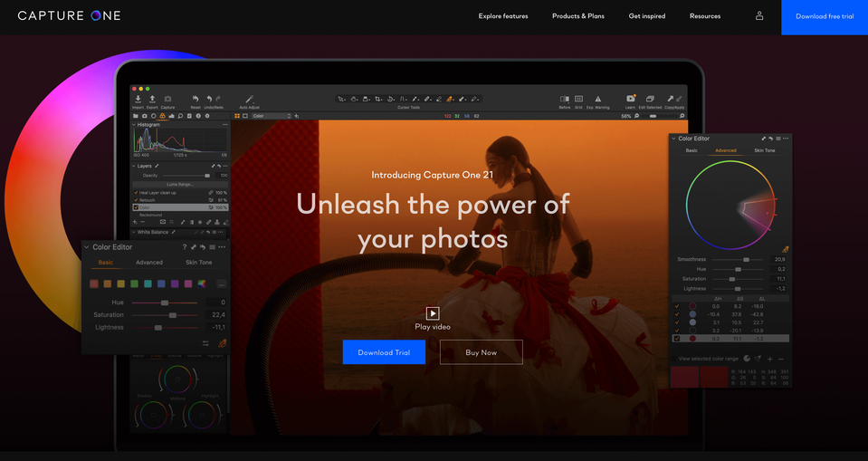Collapse the White Balance panel
This screenshot has width=868, height=461.
coord(134,232)
